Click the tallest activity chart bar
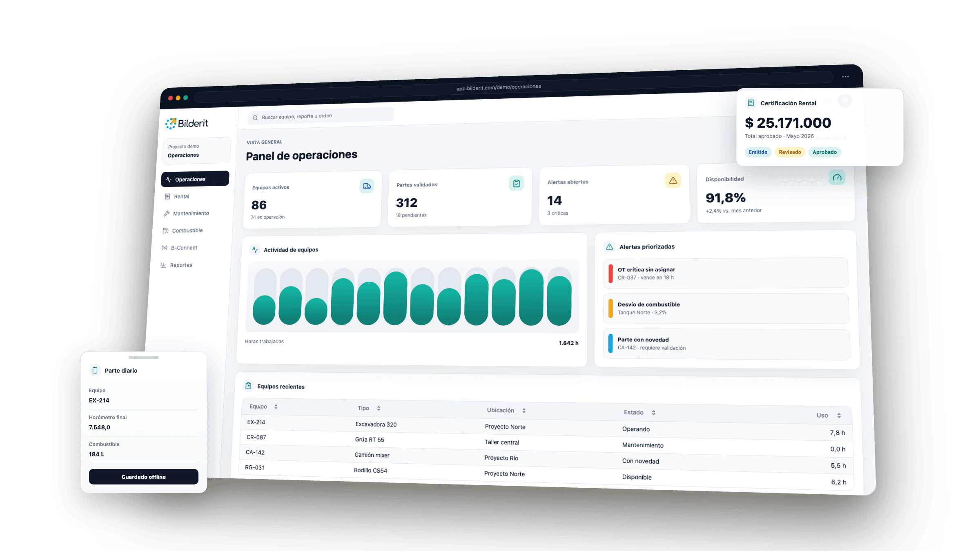 (531, 297)
